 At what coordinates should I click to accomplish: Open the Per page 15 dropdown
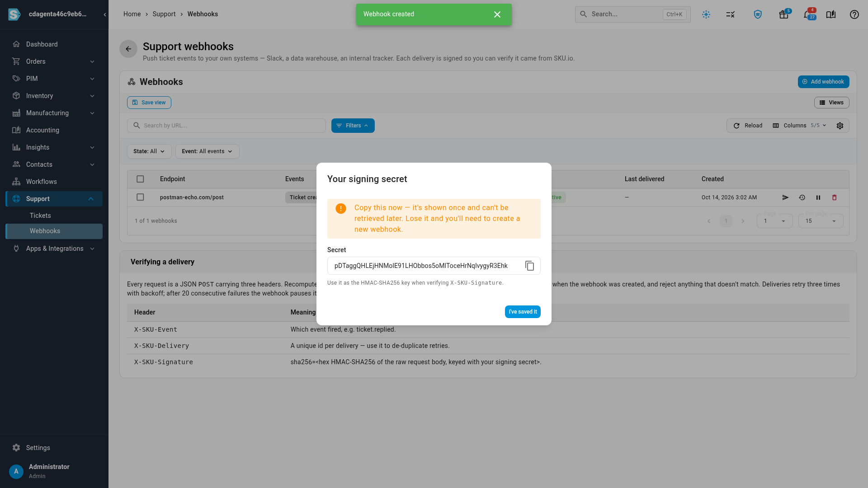(x=821, y=221)
